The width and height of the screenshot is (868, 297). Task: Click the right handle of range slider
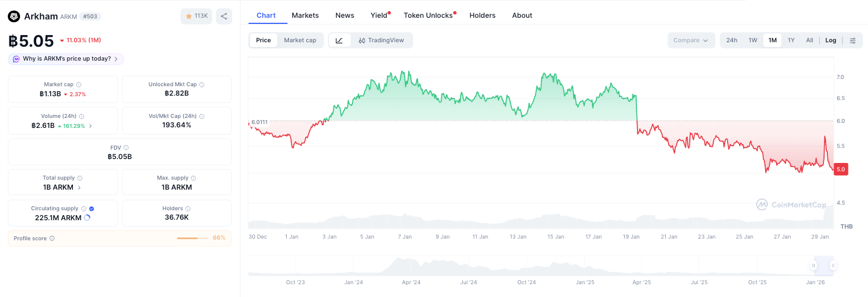(833, 266)
